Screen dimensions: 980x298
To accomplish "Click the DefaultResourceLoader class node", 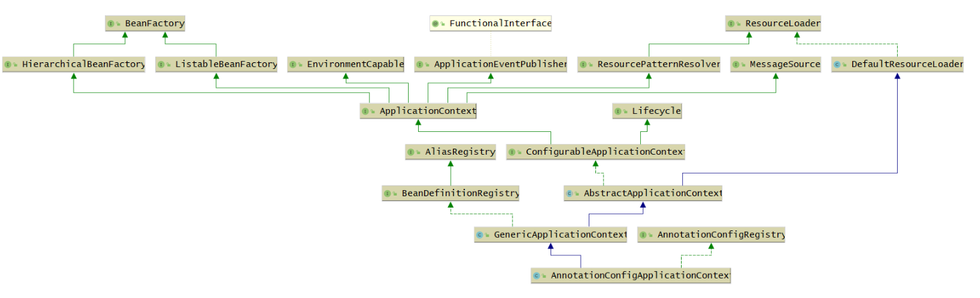I will tap(898, 64).
